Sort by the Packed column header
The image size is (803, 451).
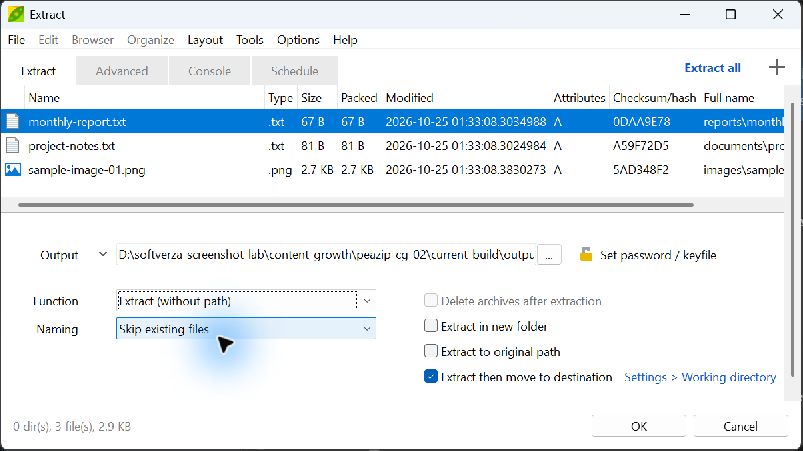(358, 97)
